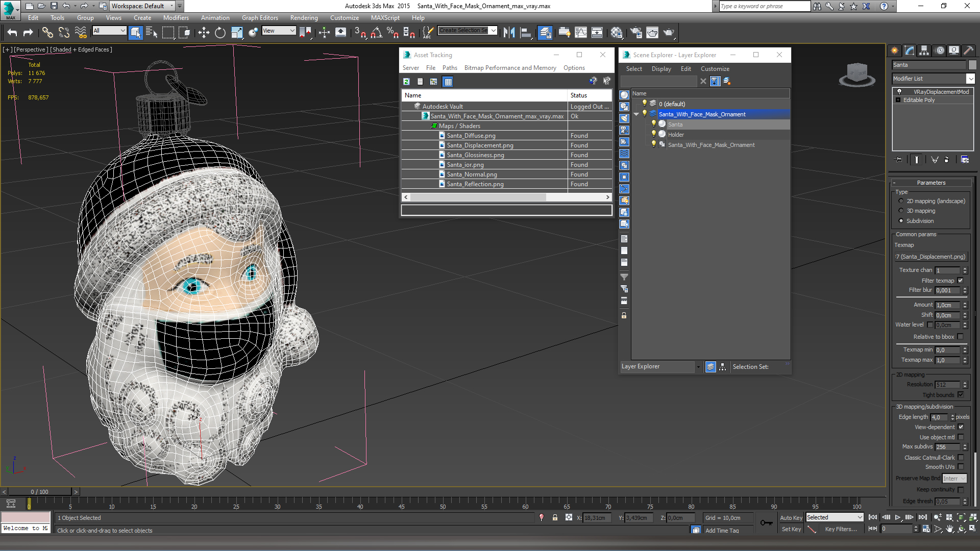Click Asset Tracking horizontal scrollbar
Image resolution: width=980 pixels, height=551 pixels.
coord(478,197)
